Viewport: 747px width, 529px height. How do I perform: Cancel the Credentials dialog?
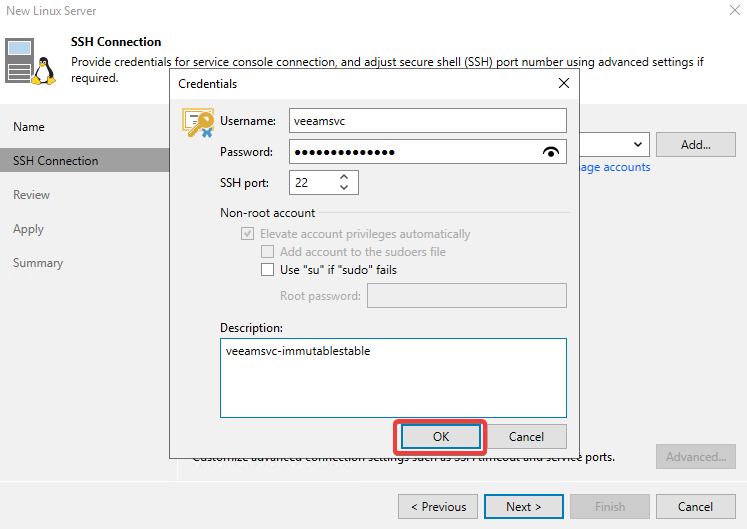[x=526, y=437]
